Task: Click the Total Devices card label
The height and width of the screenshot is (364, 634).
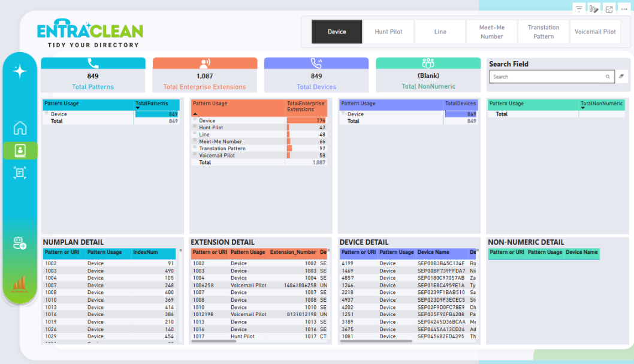Action: pyautogui.click(x=316, y=87)
